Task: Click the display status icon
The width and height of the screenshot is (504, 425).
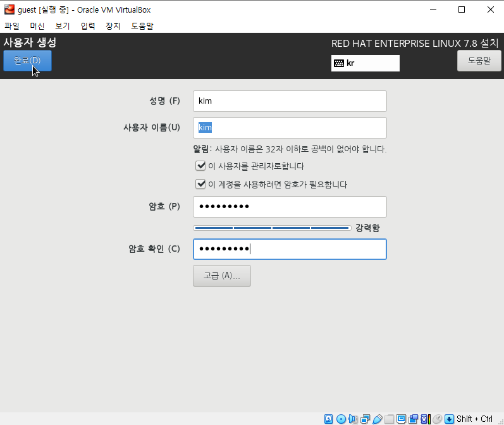Action: [401, 419]
